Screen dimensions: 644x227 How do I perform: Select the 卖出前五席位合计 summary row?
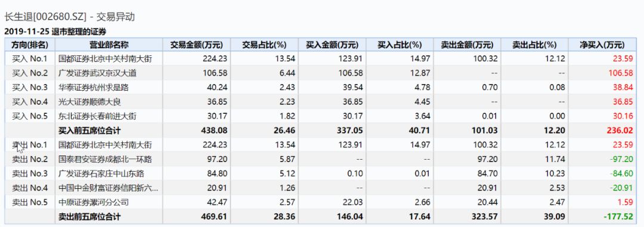click(x=320, y=216)
